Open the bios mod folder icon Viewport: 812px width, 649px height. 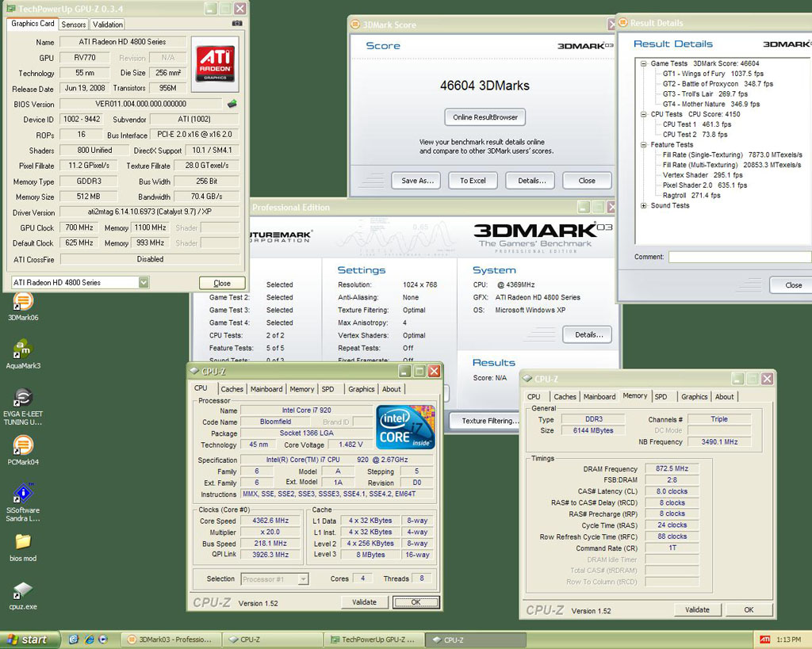coord(23,548)
